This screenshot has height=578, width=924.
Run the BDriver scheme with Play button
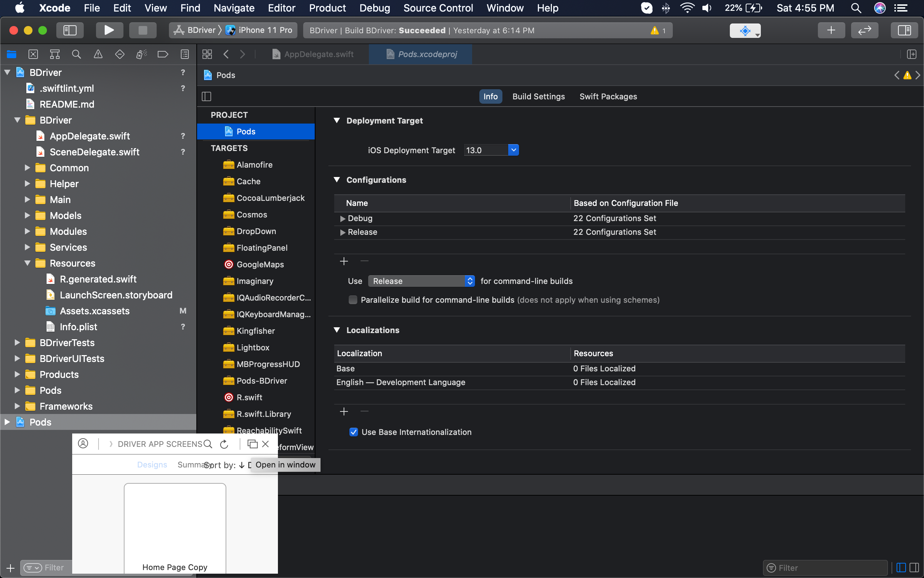pos(109,30)
